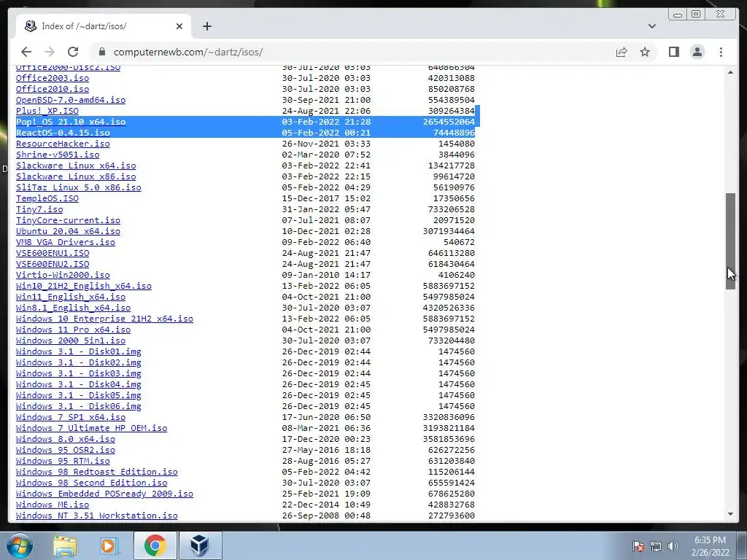Go back to the previous page
The image size is (747, 560).
click(26, 52)
